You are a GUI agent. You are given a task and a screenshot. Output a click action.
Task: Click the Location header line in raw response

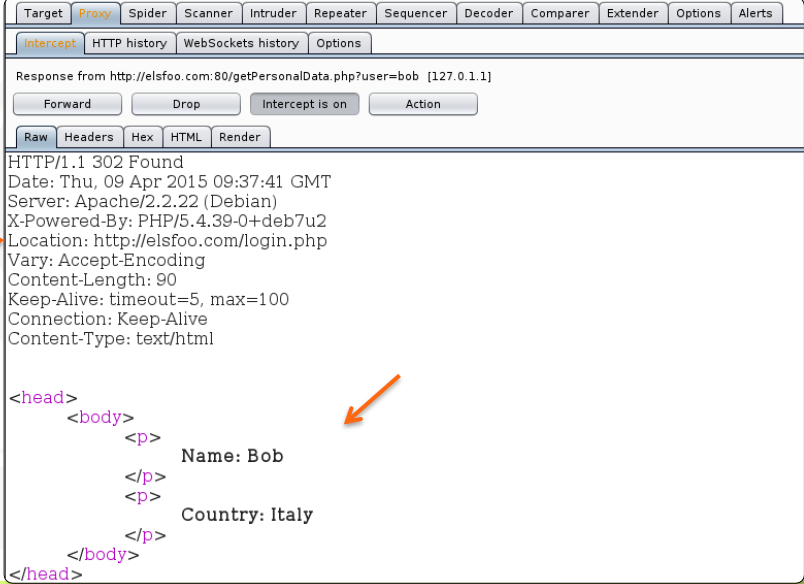pyautogui.click(x=168, y=241)
